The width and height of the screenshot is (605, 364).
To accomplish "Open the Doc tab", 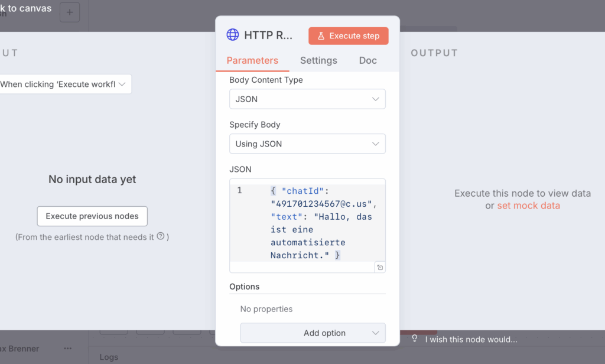I will click(367, 60).
